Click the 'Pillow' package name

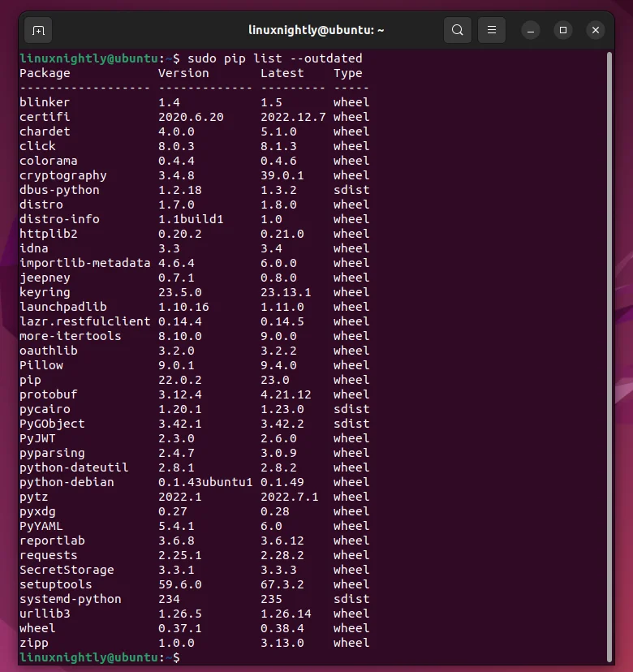(41, 365)
